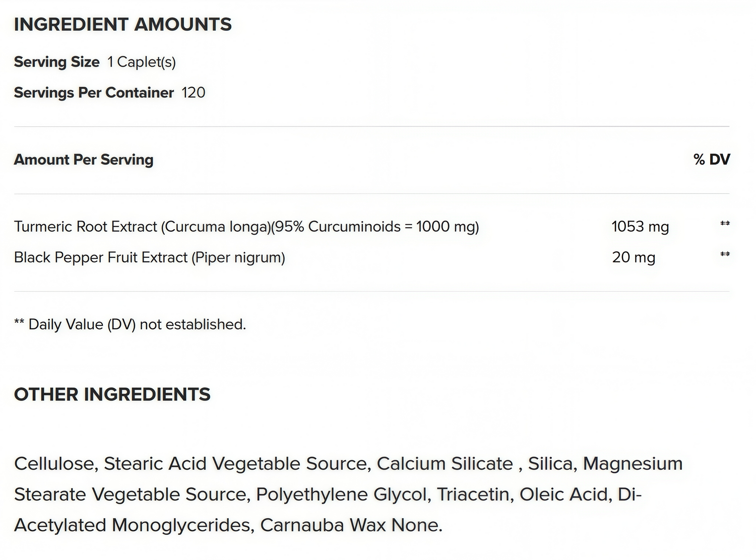
Task: Click the OTHER INGREDIENTS heading
Action: 112,394
